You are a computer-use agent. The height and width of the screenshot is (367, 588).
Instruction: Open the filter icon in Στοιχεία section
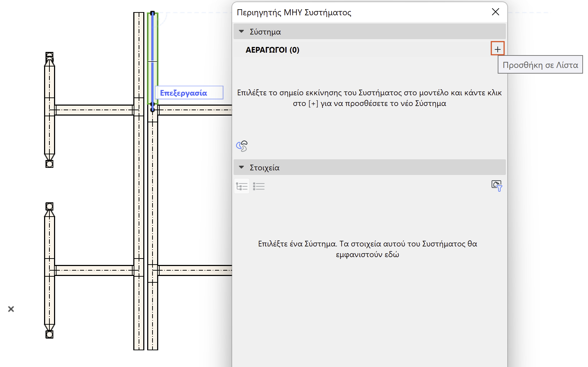(x=497, y=186)
